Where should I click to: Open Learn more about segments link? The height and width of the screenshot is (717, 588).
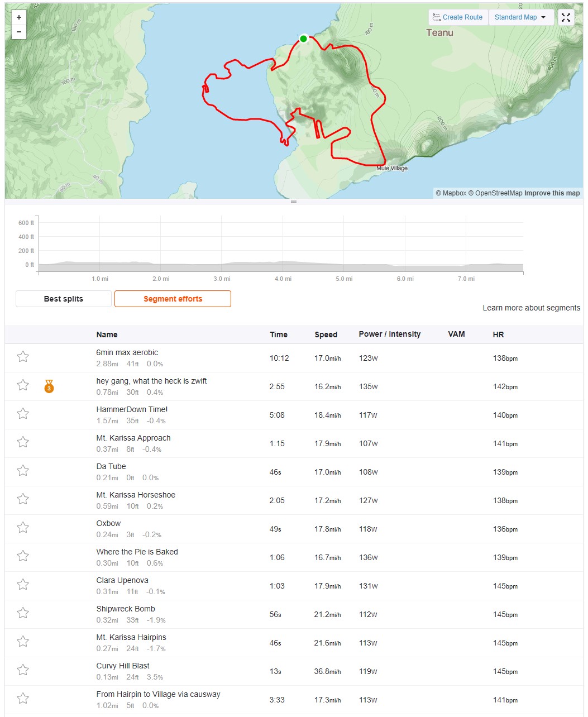531,308
